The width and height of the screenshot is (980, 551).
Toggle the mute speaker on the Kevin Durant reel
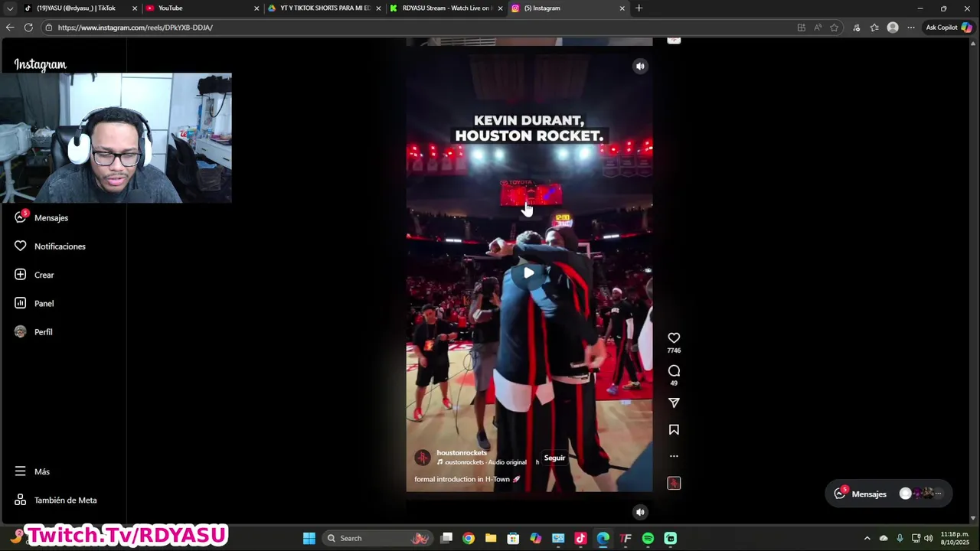[x=640, y=66]
